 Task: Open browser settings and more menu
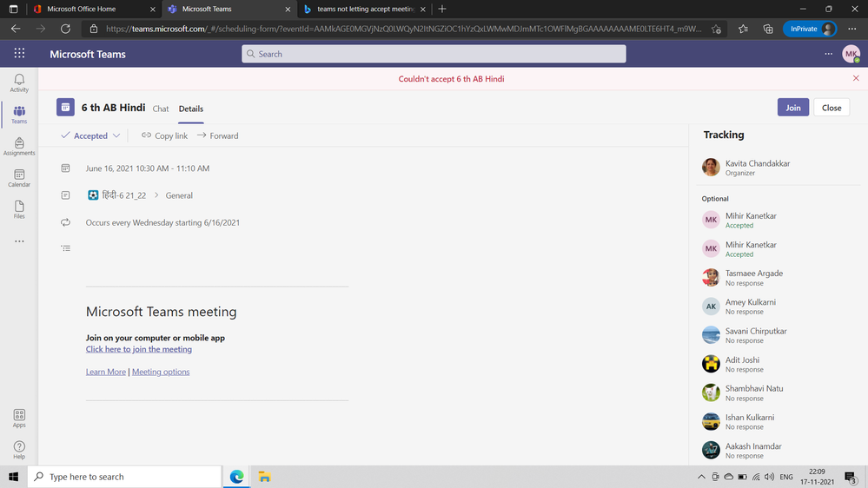pos(851,29)
